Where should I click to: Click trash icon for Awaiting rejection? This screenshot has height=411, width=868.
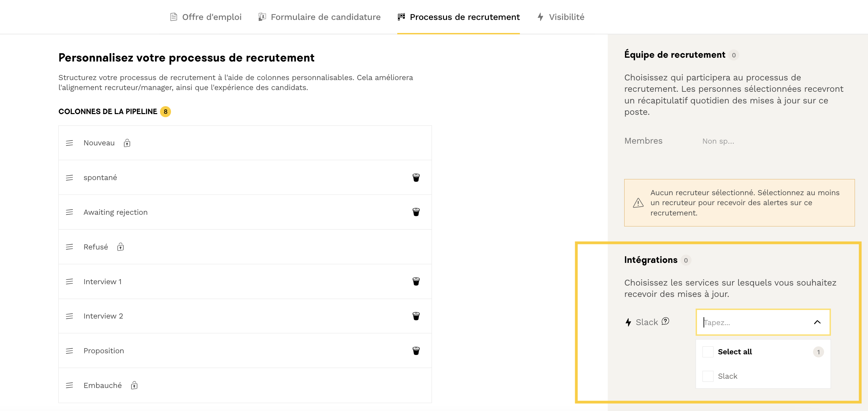click(416, 212)
